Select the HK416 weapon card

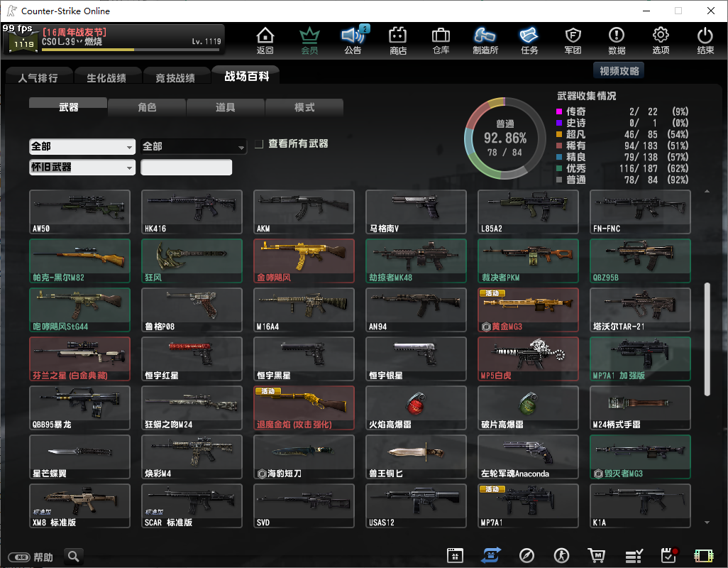click(192, 212)
